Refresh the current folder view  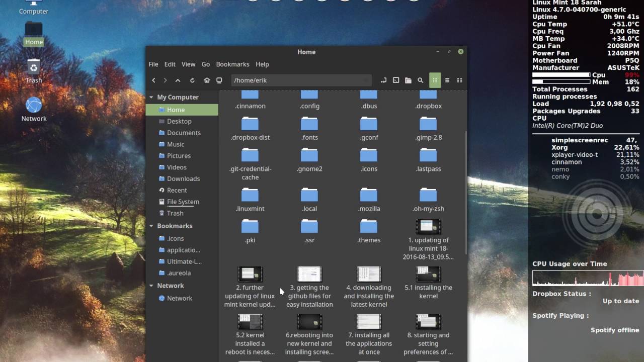pos(192,80)
